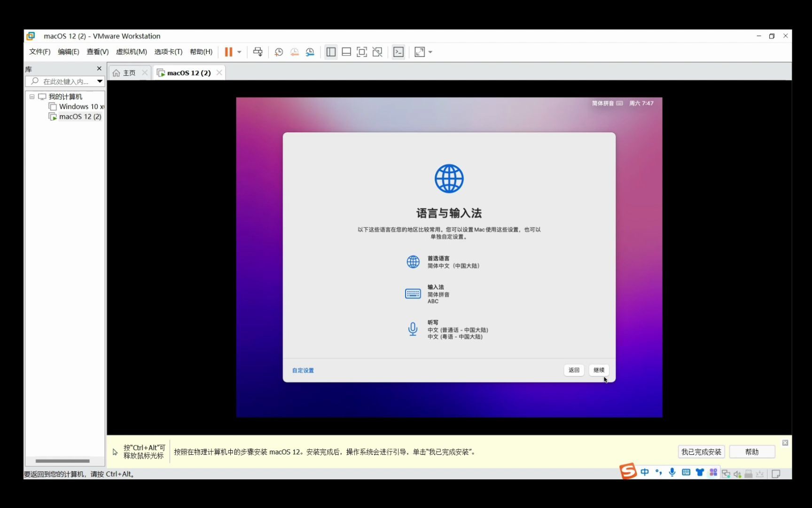
Task: Open the 虚拟机(M) menu
Action: (131, 52)
